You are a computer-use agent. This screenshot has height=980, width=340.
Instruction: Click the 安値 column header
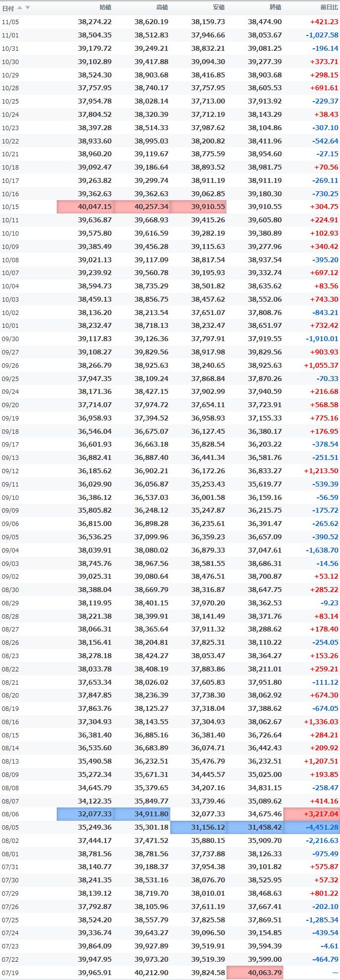coord(219,7)
